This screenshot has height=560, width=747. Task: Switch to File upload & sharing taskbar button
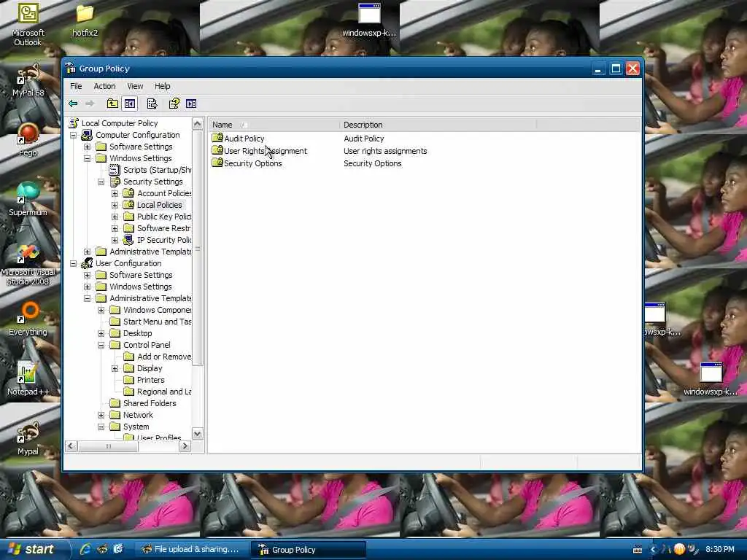190,549
